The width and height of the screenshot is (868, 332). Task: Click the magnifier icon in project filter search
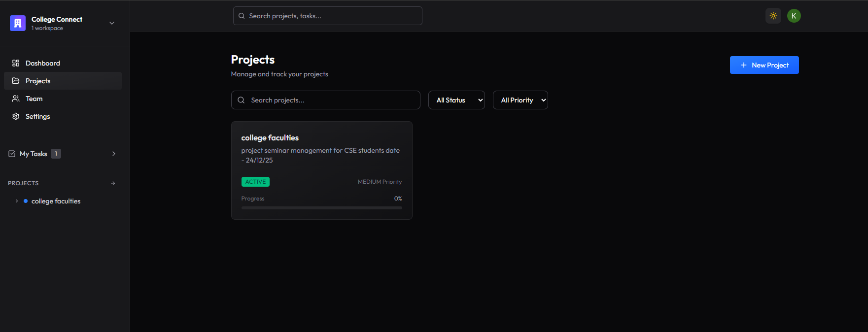coord(241,100)
